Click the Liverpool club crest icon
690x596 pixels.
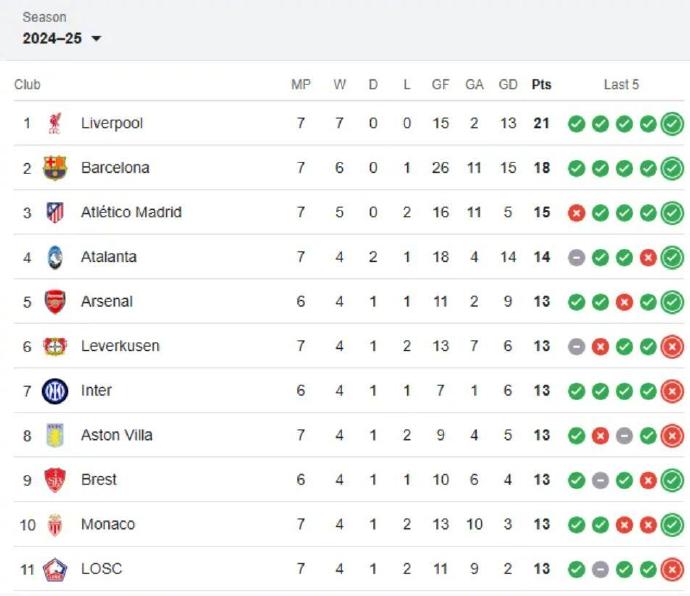(x=55, y=123)
